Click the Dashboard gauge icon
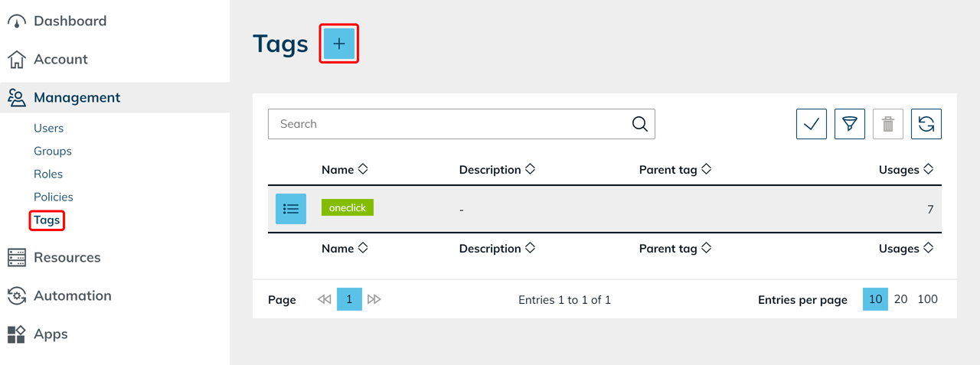Image resolution: width=980 pixels, height=365 pixels. tap(16, 21)
